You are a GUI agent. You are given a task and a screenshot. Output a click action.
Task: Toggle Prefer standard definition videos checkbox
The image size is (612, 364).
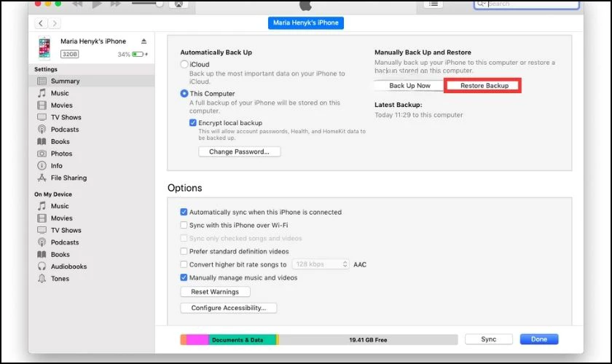[x=184, y=251]
